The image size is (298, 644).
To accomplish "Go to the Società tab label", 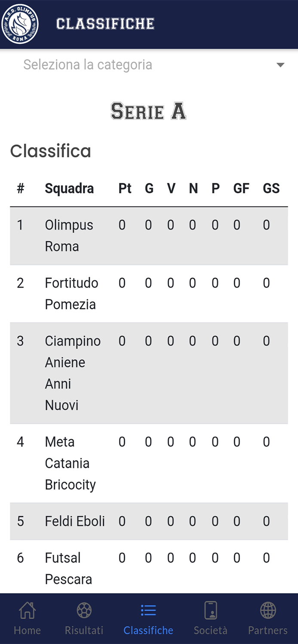I will point(210,630).
